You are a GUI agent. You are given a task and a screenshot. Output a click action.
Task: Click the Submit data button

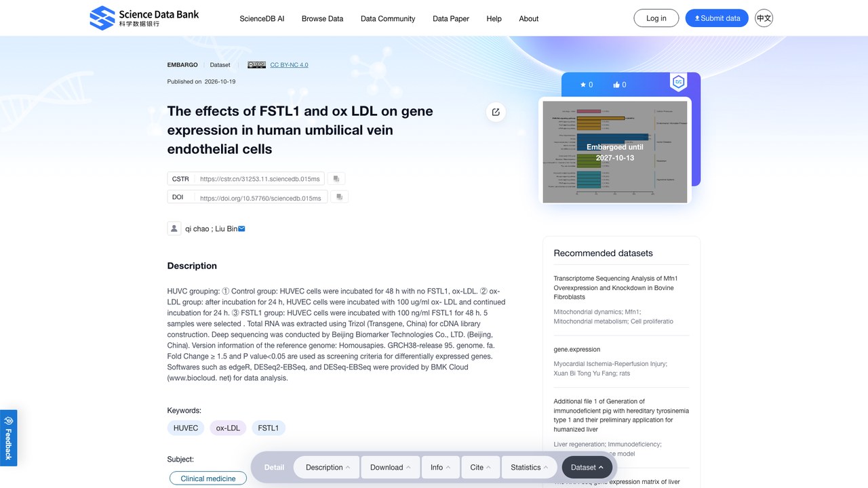(717, 18)
